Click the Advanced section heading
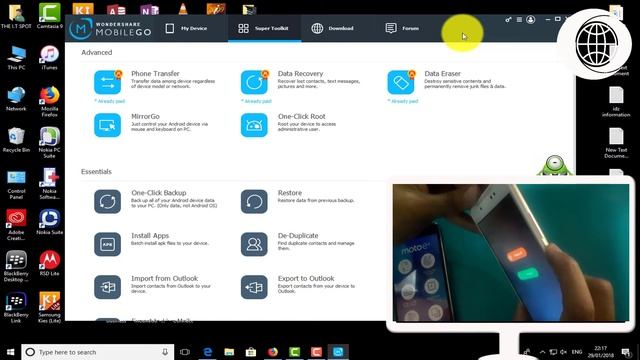The width and height of the screenshot is (640, 360). (96, 52)
